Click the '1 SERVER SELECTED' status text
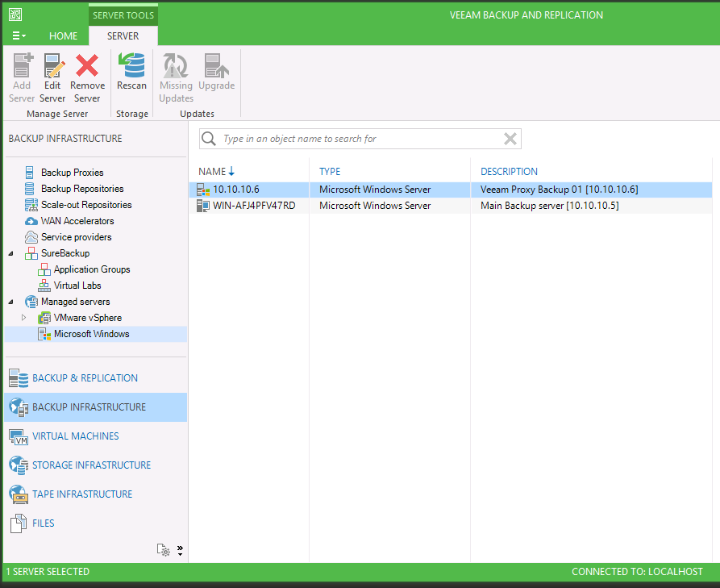 click(x=48, y=571)
